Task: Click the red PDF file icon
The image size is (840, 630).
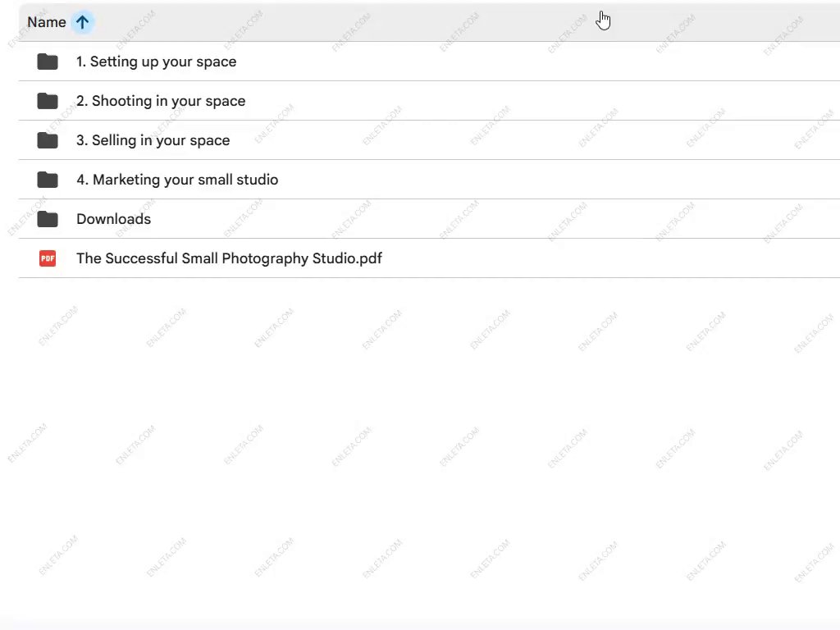Action: click(48, 258)
